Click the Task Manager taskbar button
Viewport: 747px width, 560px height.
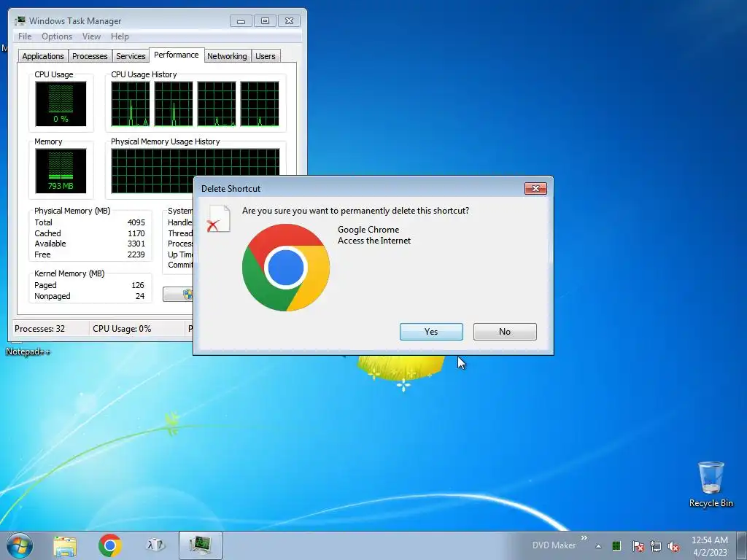point(201,545)
